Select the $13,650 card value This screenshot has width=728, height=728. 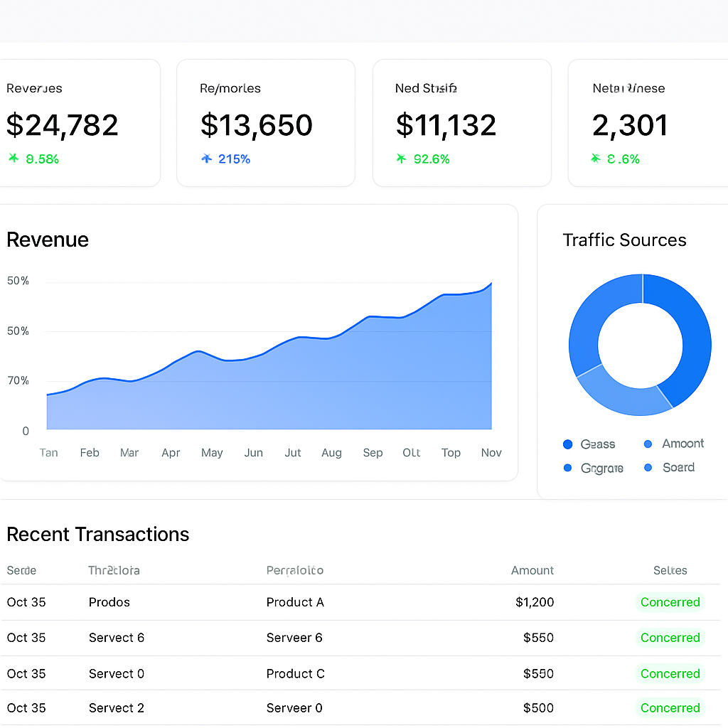click(x=256, y=125)
